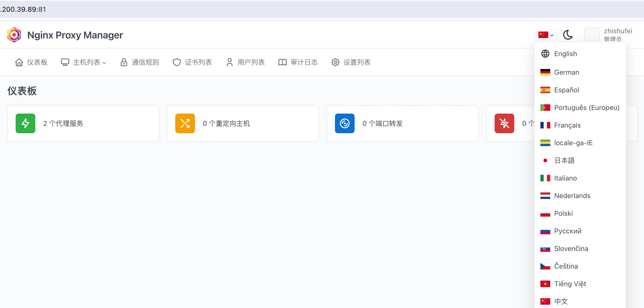Image resolution: width=644 pixels, height=308 pixels.
Task: Open the 0 个重定向主机 card
Action: [243, 123]
